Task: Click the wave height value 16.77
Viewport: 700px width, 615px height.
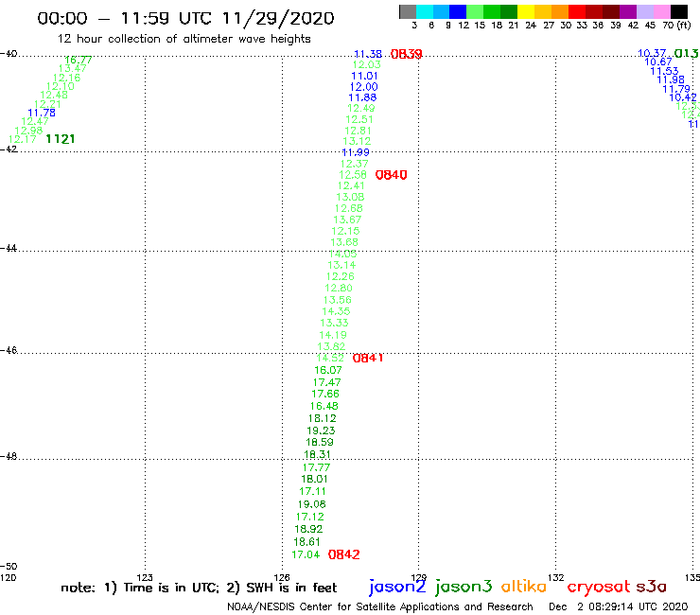Action: click(x=79, y=60)
